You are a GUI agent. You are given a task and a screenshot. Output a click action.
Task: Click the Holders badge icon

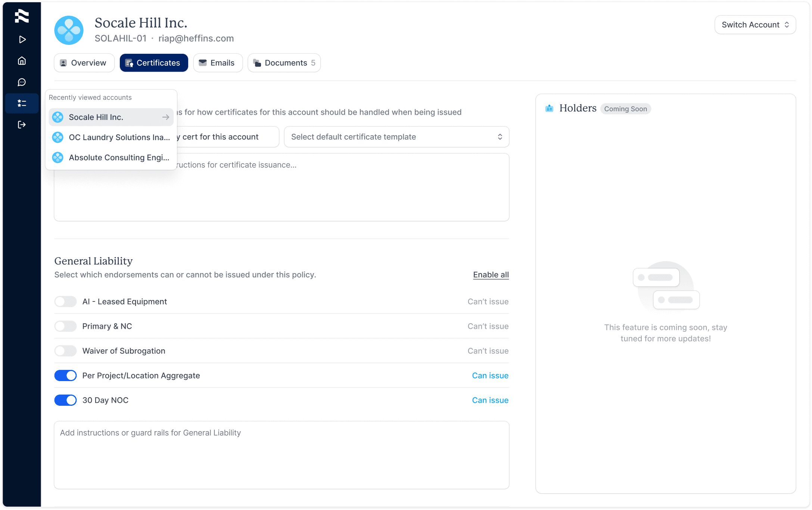pos(549,108)
